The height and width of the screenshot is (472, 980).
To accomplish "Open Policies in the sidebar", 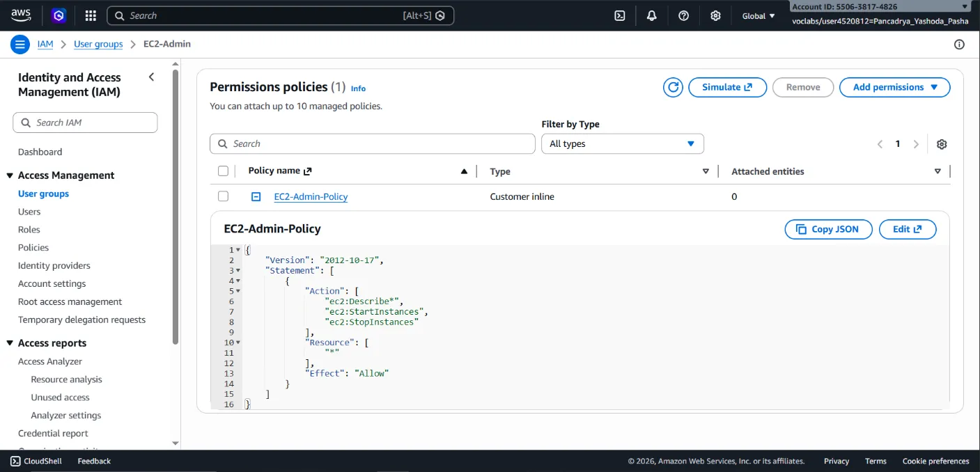I will coord(33,248).
